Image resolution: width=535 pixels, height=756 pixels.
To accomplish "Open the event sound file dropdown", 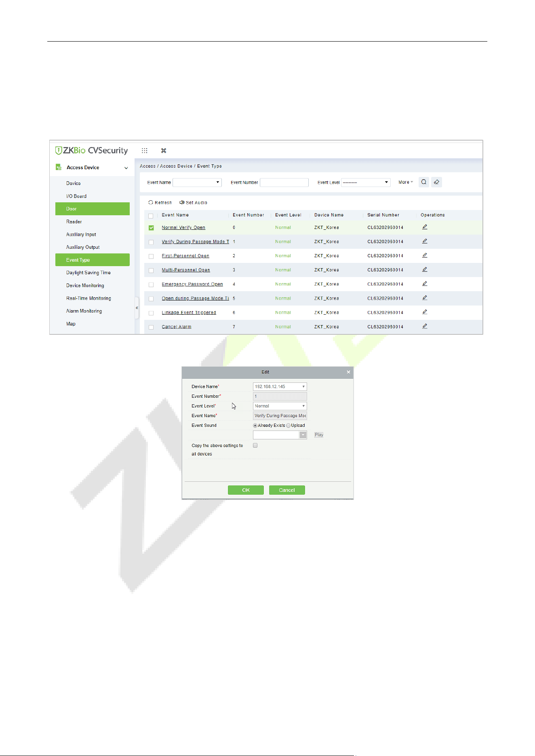I will click(280, 435).
